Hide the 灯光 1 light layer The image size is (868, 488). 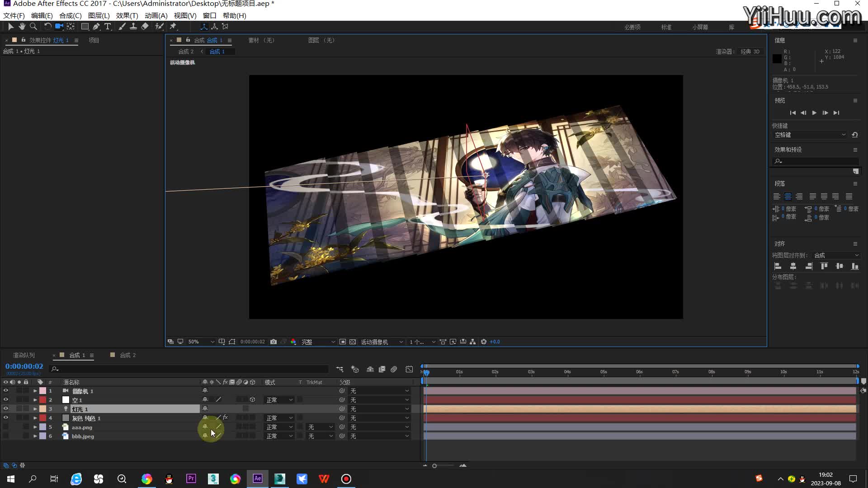coord(6,409)
